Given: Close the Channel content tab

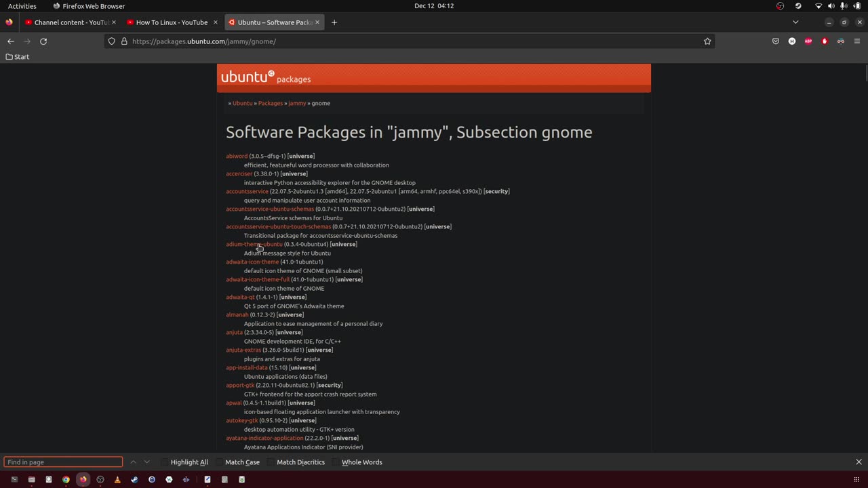Looking at the screenshot, I should point(114,22).
